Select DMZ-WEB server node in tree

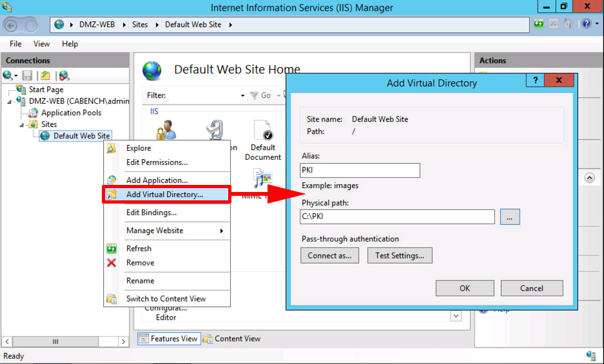[x=79, y=101]
